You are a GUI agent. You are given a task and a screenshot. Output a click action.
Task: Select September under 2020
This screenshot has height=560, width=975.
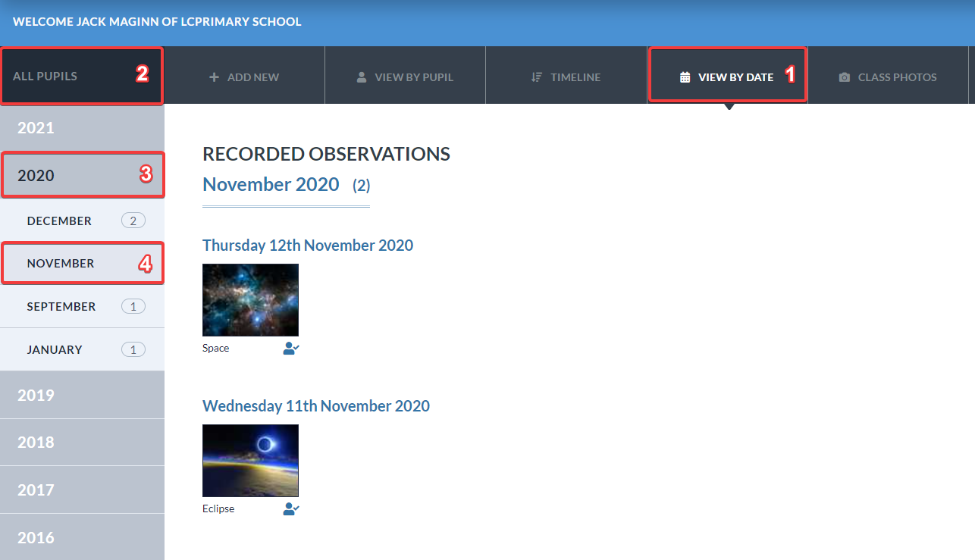pos(82,306)
